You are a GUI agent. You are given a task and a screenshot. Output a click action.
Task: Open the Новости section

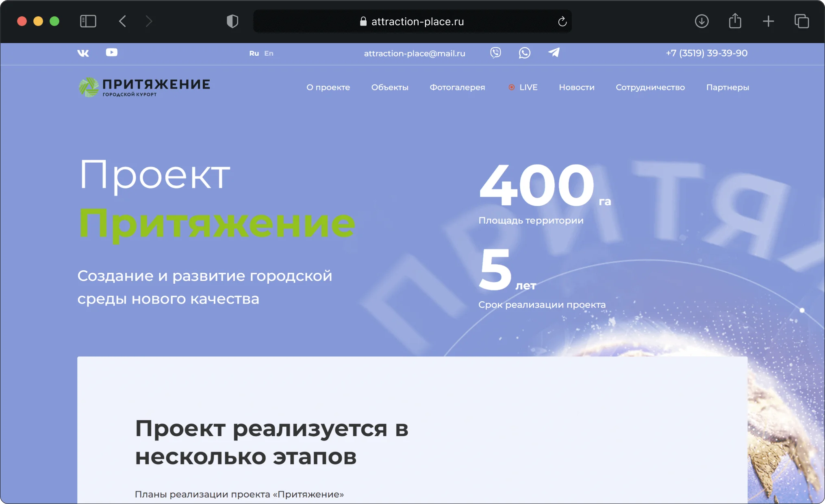(x=577, y=87)
